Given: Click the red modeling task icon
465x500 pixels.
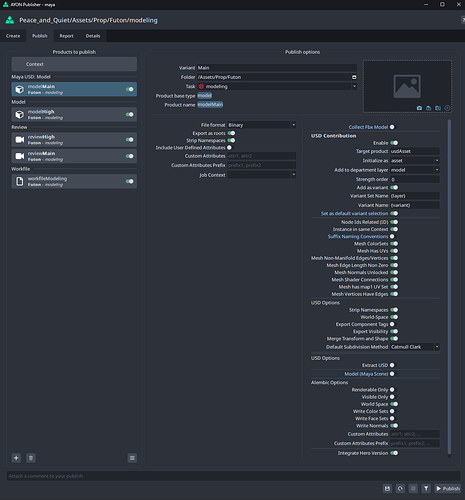Looking at the screenshot, I should pyautogui.click(x=201, y=86).
